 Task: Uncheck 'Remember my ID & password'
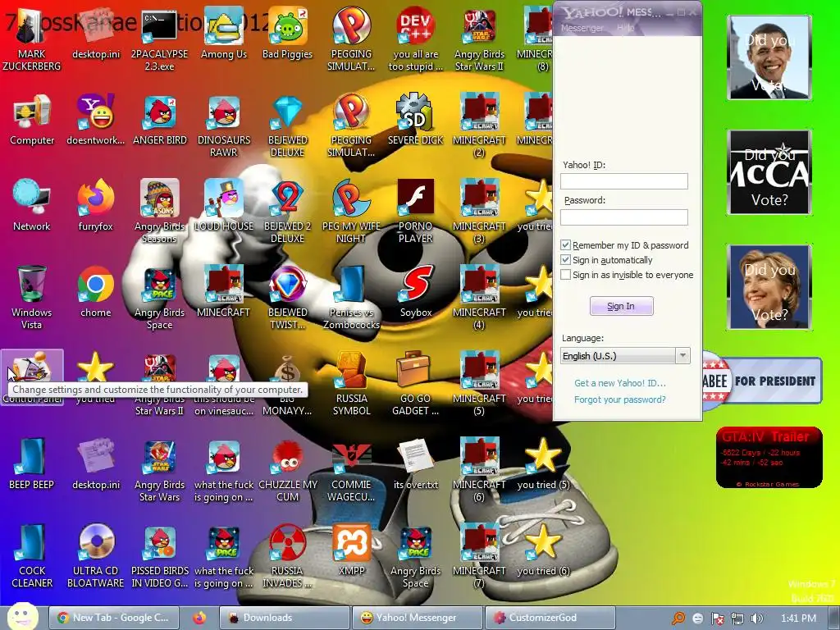(x=565, y=244)
